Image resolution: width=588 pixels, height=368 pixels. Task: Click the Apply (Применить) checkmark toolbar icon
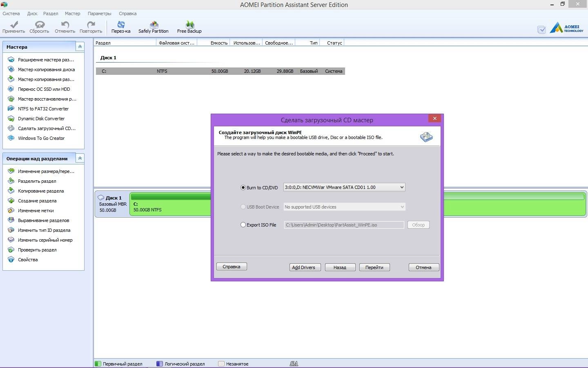coord(13,25)
